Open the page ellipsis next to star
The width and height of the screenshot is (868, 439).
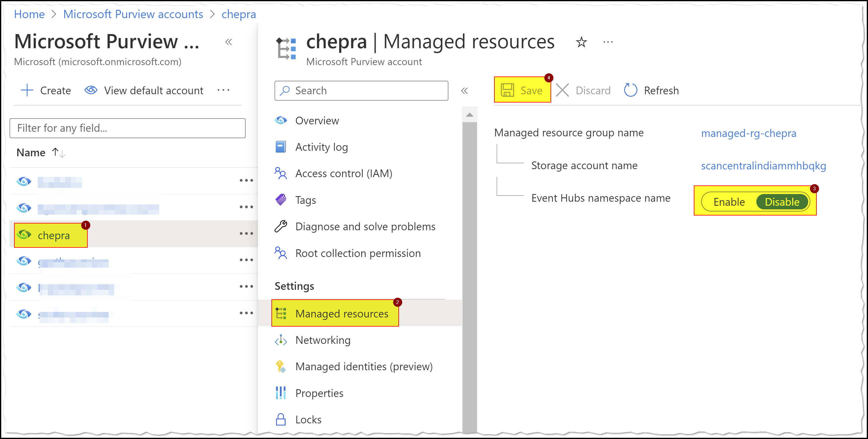tap(608, 42)
